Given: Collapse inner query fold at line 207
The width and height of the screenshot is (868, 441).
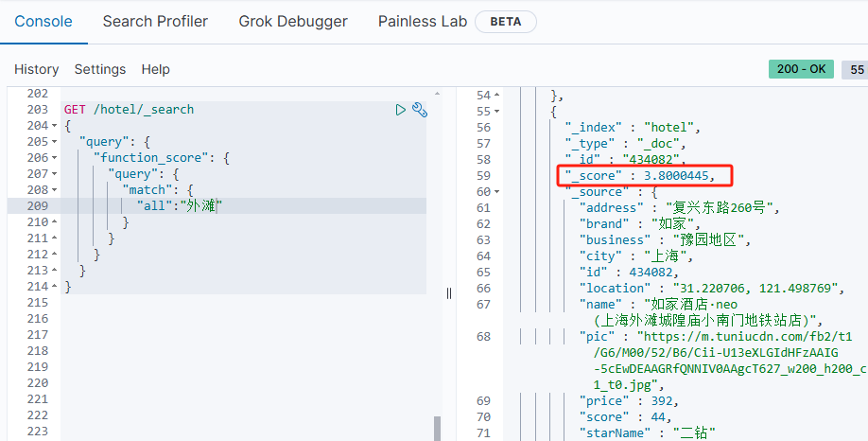Looking at the screenshot, I should 54,174.
